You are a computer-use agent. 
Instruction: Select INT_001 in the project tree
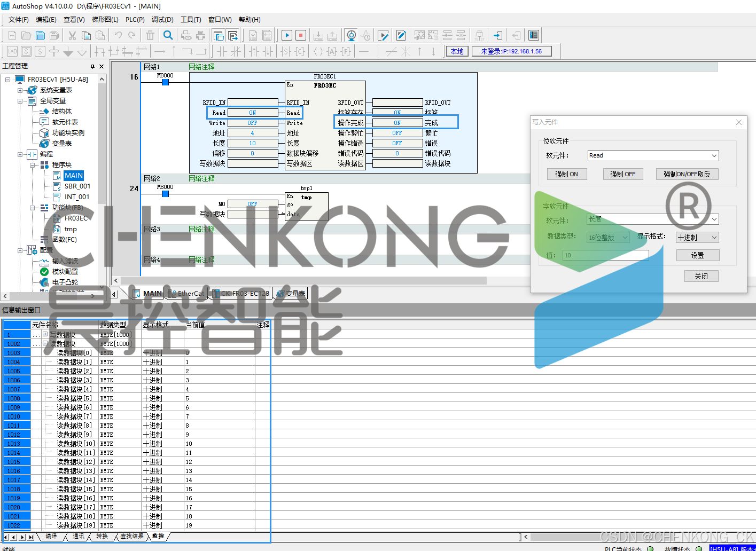pyautogui.click(x=77, y=197)
